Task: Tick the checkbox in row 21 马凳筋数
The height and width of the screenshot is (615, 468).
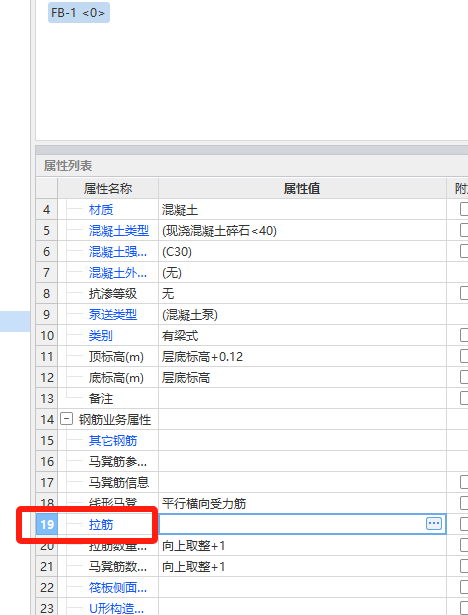Action: 464,566
